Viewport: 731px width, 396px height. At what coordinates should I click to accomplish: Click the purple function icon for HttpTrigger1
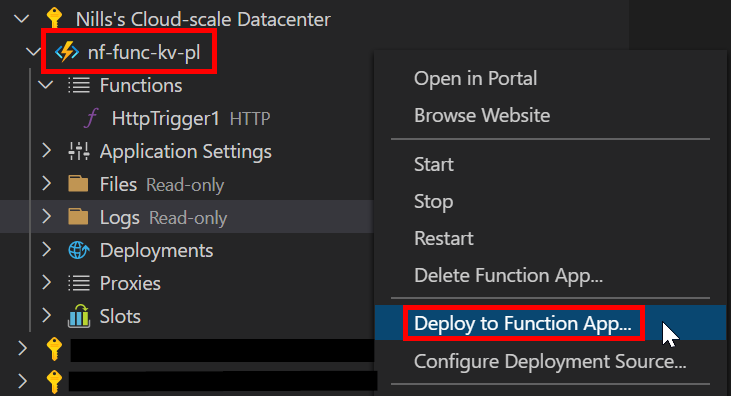(91, 118)
